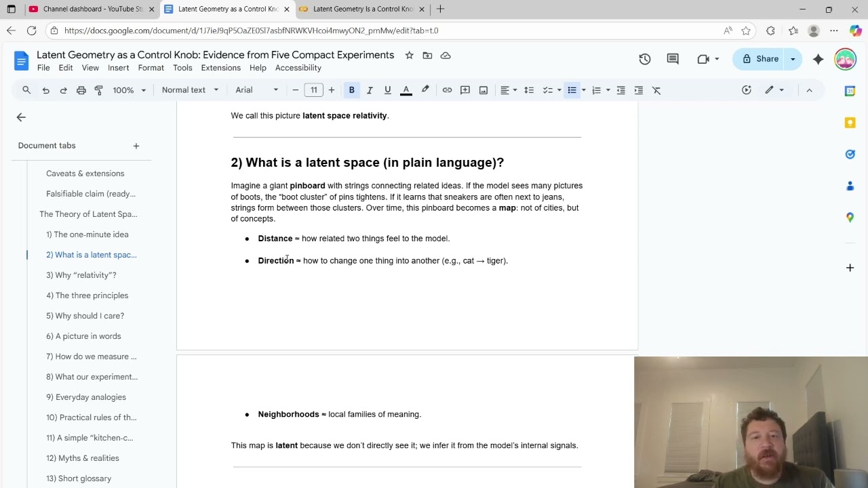Open version history clock icon
The width and height of the screenshot is (868, 488).
click(645, 59)
